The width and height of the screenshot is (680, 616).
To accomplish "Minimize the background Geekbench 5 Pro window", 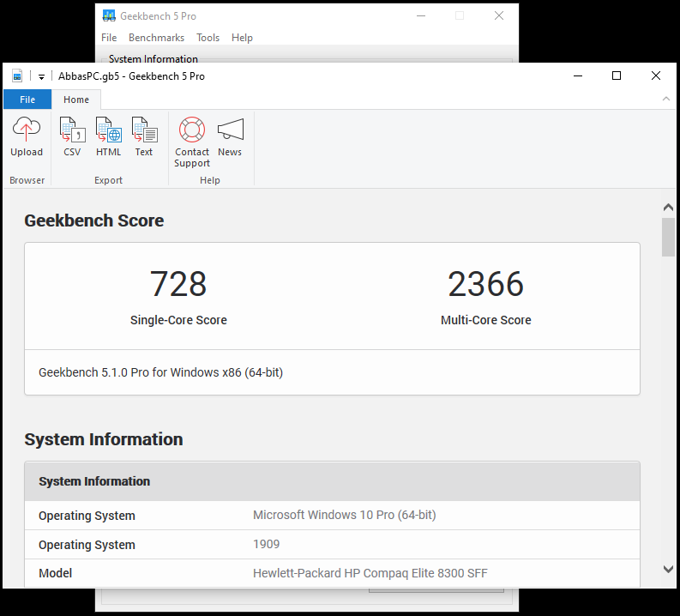I will [x=421, y=15].
